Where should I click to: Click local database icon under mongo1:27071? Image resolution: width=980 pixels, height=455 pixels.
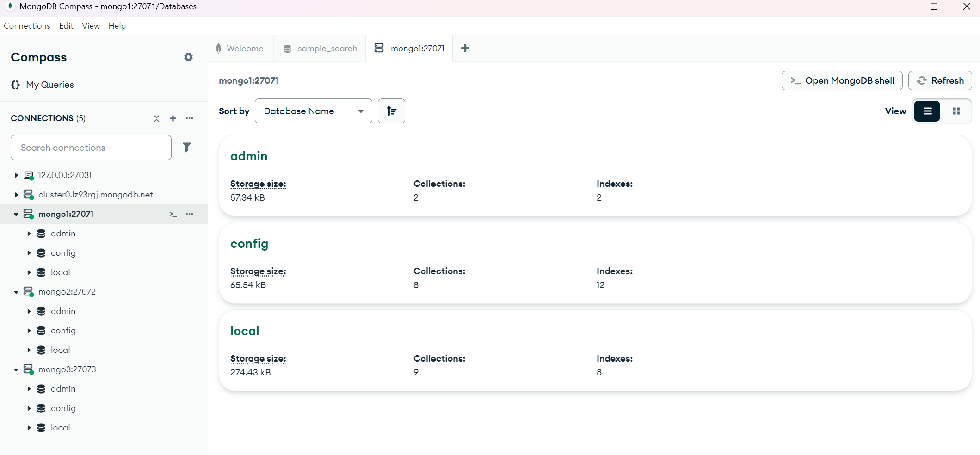pyautogui.click(x=41, y=272)
